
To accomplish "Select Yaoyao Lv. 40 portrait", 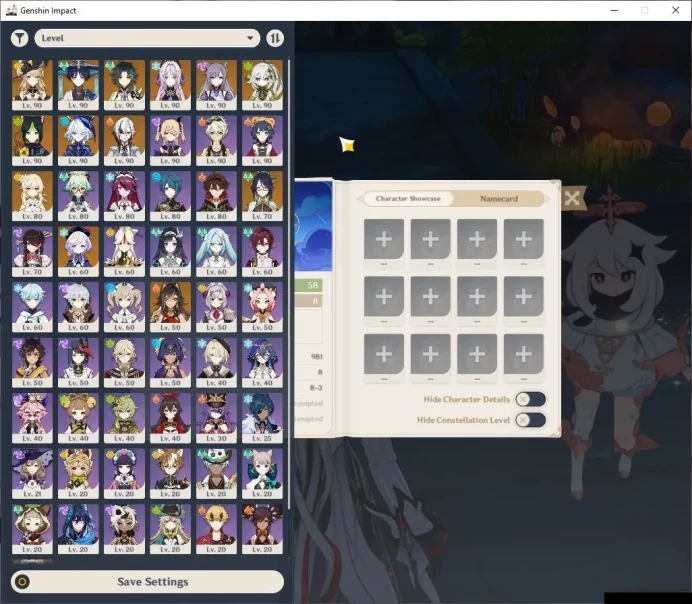I will (78, 419).
